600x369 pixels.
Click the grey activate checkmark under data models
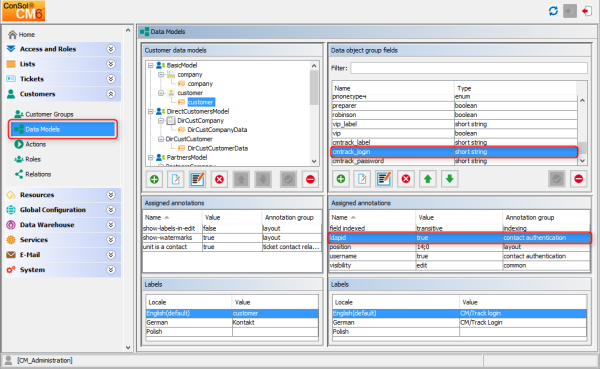pos(289,179)
